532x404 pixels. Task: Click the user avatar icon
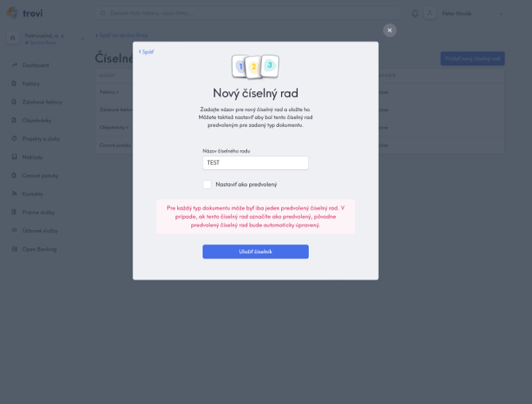click(430, 13)
